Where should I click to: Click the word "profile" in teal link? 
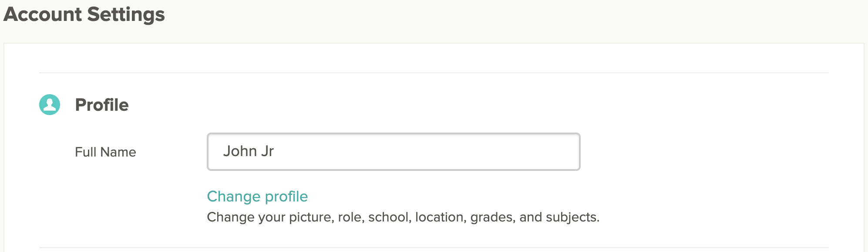[x=286, y=197]
